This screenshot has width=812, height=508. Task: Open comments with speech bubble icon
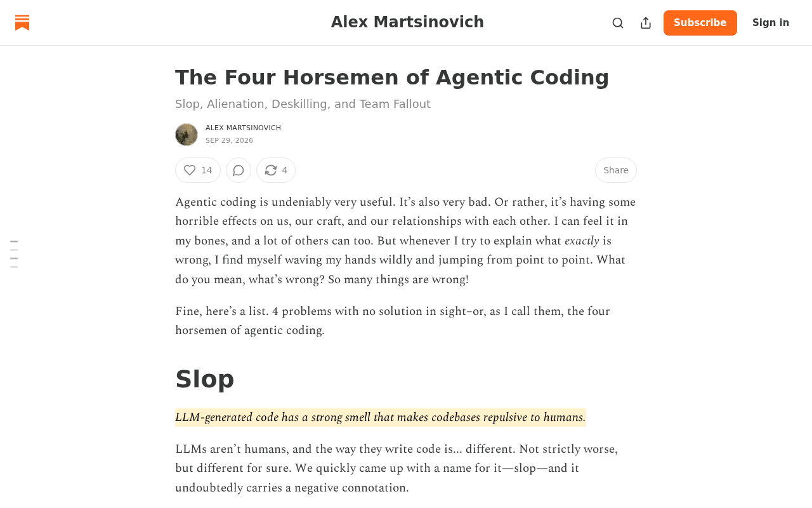coord(239,170)
